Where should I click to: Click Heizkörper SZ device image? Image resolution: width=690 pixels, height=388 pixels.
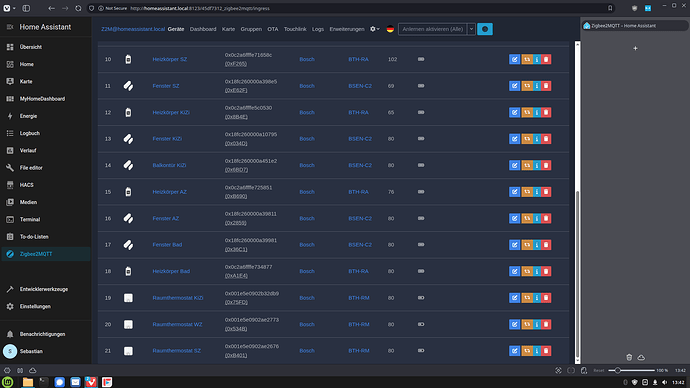tap(128, 59)
